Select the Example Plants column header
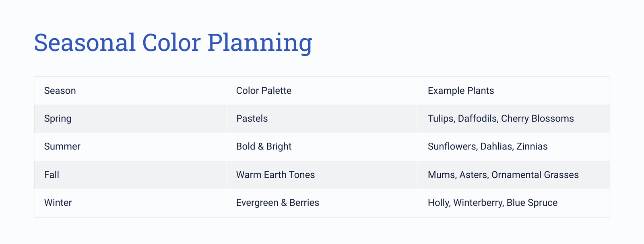The width and height of the screenshot is (644, 244). tap(514, 91)
